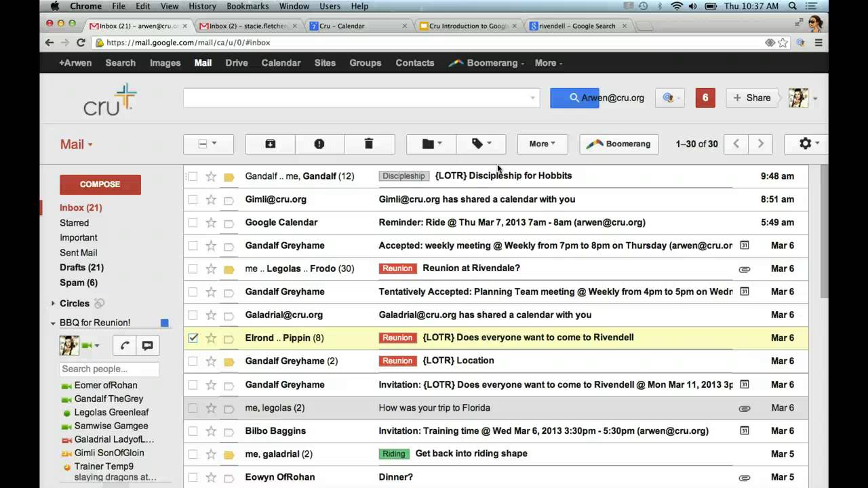The height and width of the screenshot is (488, 868).
Task: Check the Eowyn OfRohan Dinner message checkbox
Action: (x=193, y=477)
